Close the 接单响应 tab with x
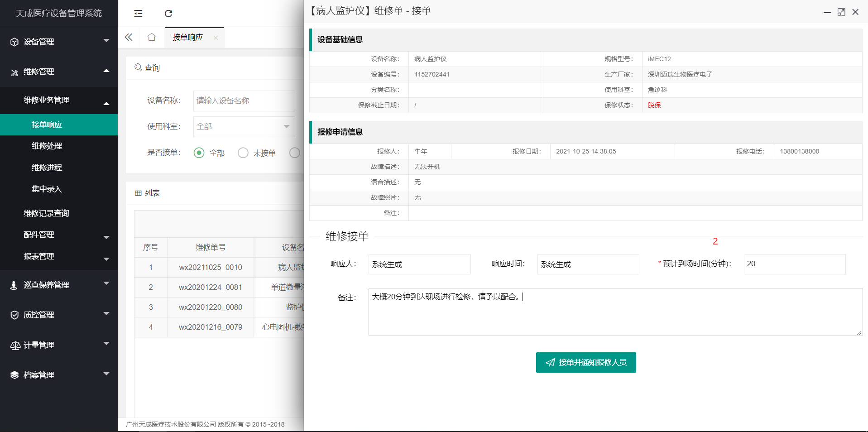This screenshot has height=432, width=868. pos(216,38)
